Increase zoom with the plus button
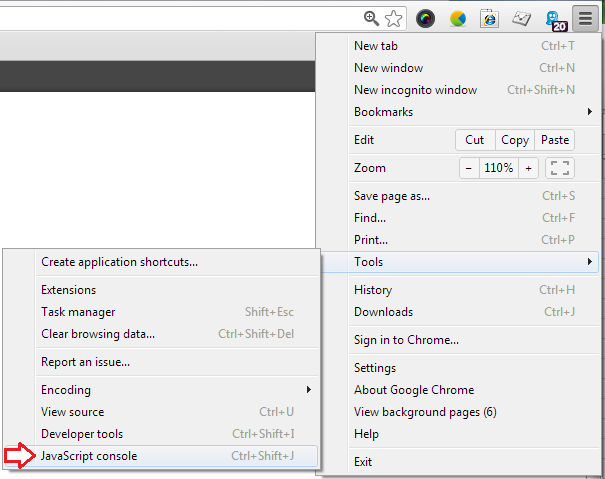Image resolution: width=605 pixels, height=479 pixels. pos(529,168)
